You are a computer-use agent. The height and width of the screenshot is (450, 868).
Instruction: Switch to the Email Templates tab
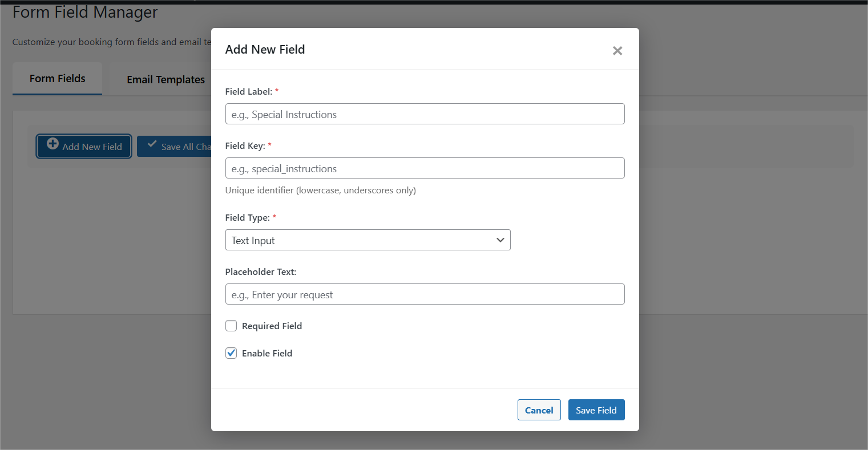166,79
